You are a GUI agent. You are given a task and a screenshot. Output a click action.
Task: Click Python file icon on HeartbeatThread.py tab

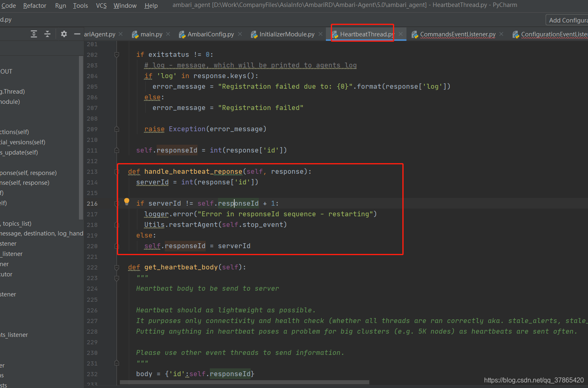[x=335, y=34]
